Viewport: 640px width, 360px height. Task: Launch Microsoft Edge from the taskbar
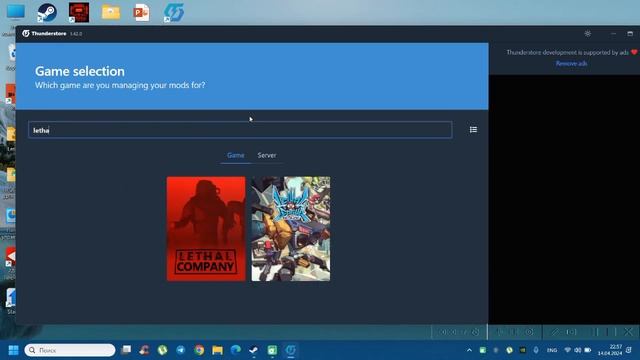(x=236, y=350)
